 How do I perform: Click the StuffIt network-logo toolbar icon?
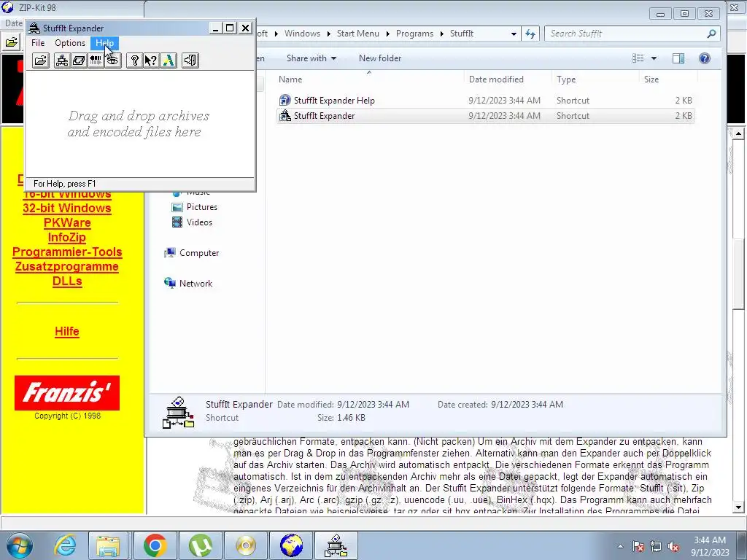click(x=62, y=61)
